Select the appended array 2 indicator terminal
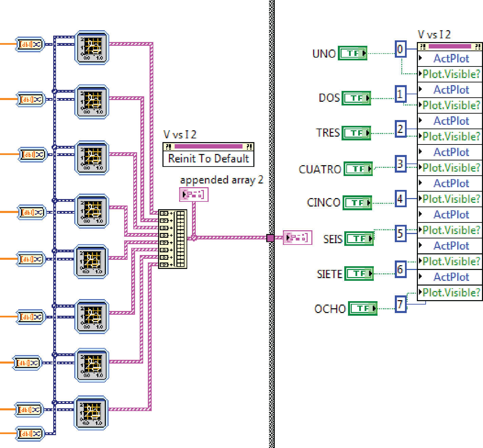Screen dimensions: 483x448 pos(193,195)
